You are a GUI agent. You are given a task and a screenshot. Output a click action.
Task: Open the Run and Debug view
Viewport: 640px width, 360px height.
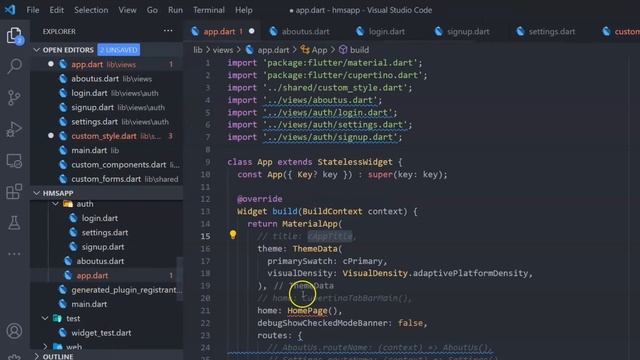(14, 129)
